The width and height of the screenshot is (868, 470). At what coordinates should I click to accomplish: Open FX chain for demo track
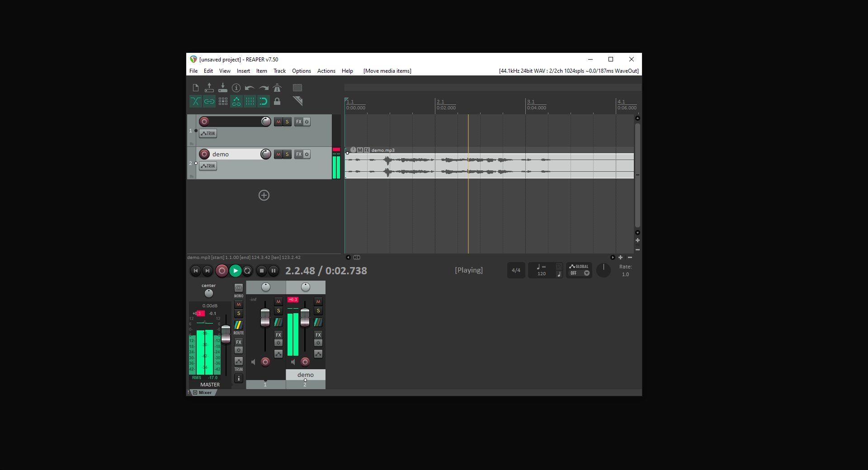tap(298, 155)
